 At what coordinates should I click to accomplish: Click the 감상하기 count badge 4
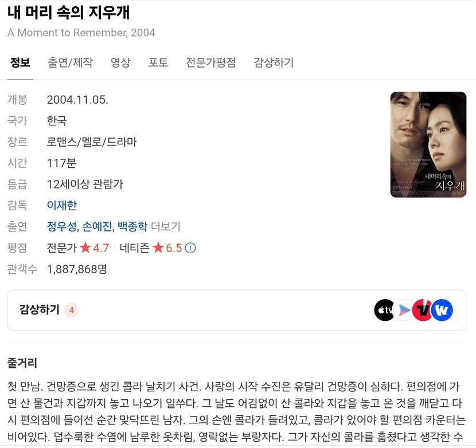click(72, 310)
